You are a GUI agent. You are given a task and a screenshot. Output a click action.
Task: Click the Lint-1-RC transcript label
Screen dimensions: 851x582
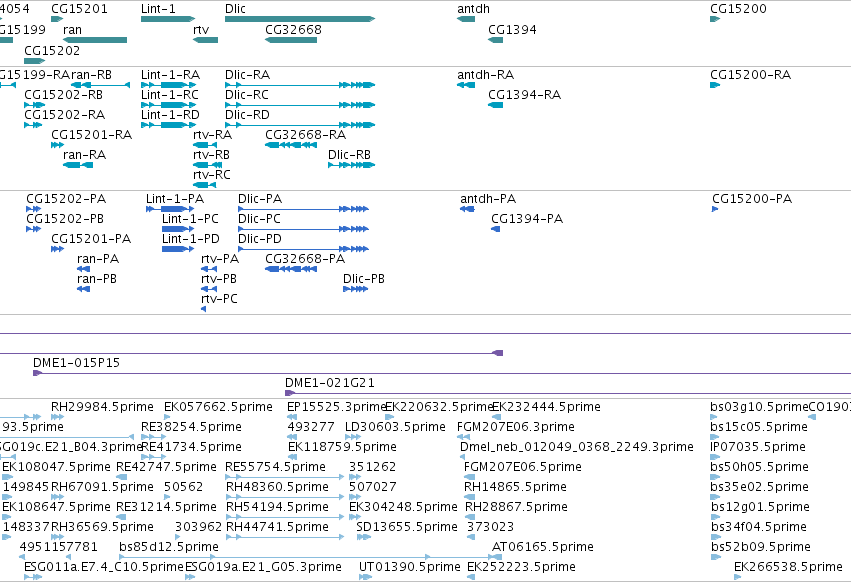(x=170, y=94)
